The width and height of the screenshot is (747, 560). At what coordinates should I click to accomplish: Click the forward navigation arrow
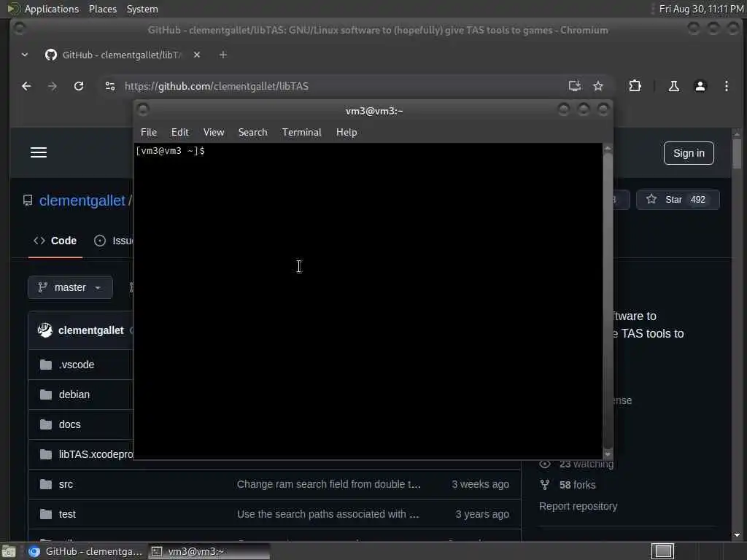(53, 86)
